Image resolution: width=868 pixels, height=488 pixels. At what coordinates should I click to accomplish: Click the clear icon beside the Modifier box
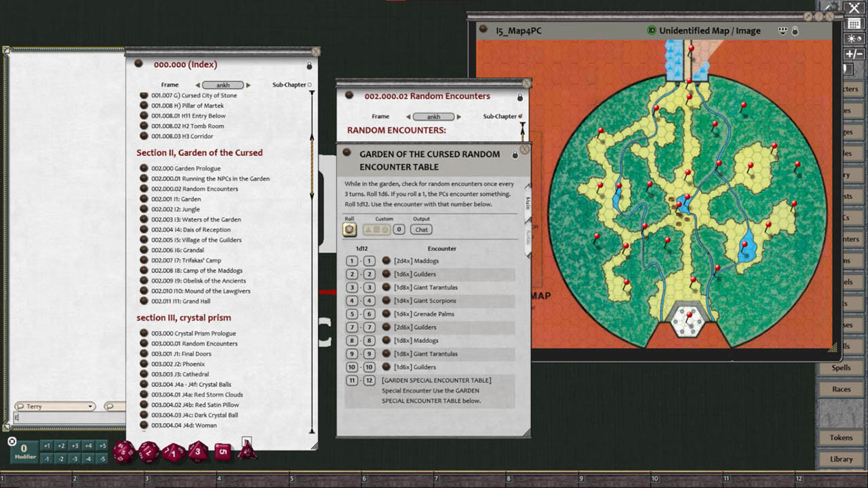12,441
